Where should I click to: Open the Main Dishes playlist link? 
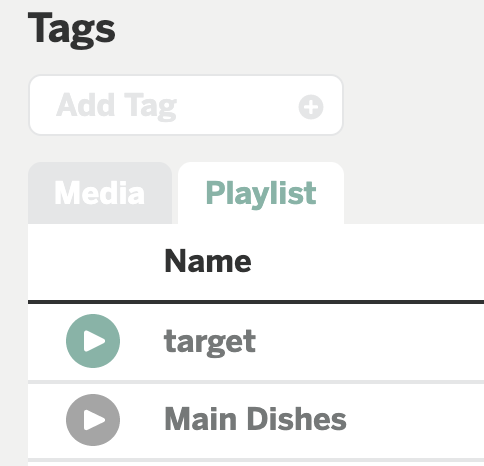point(255,419)
